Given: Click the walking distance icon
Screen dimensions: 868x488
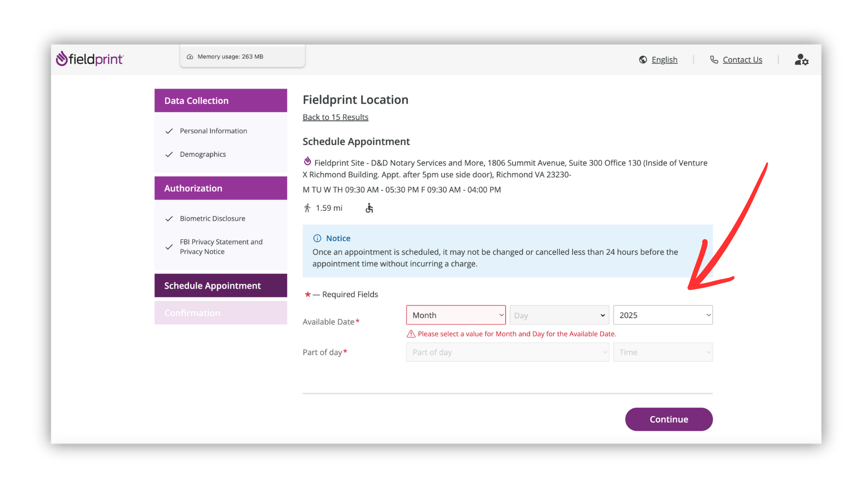Looking at the screenshot, I should coord(307,208).
